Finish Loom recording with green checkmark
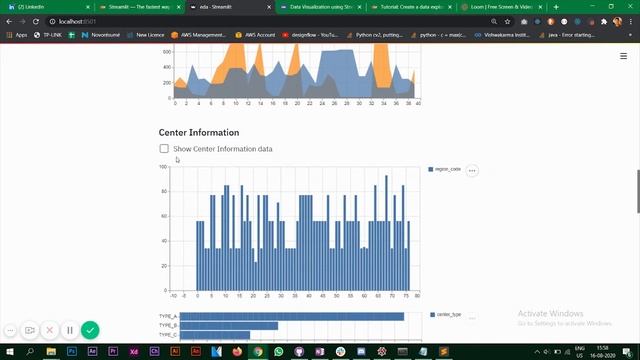Image resolution: width=640 pixels, height=360 pixels. coord(90,330)
